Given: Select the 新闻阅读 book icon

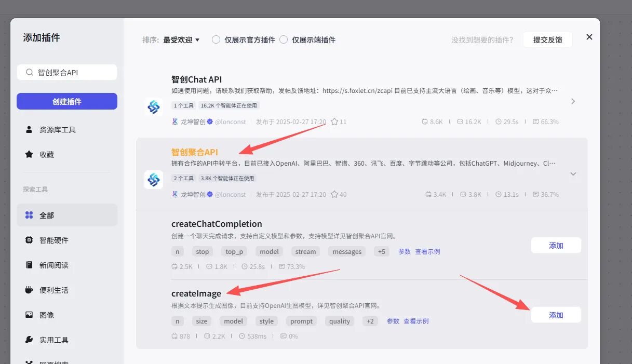Looking at the screenshot, I should pos(29,264).
